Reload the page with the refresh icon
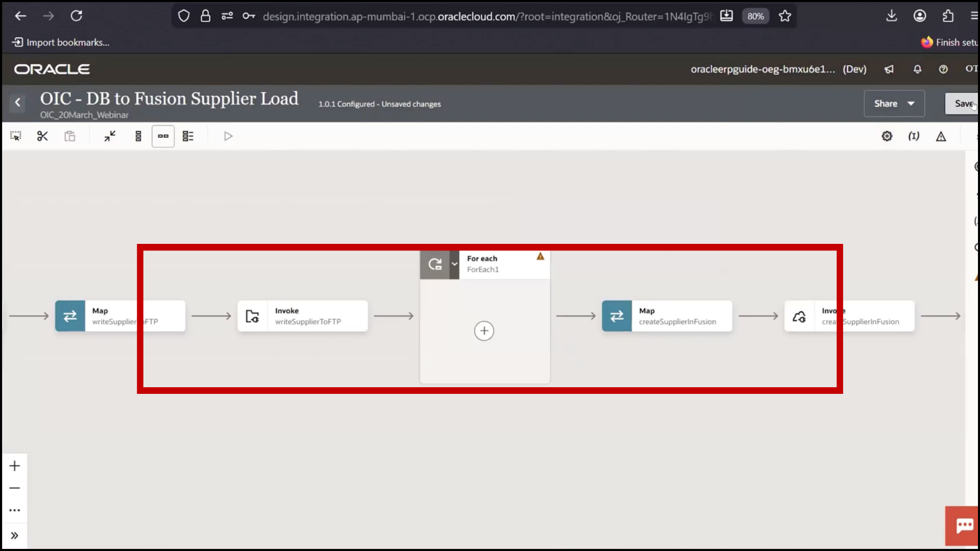This screenshot has height=551, width=980. pyautogui.click(x=77, y=16)
